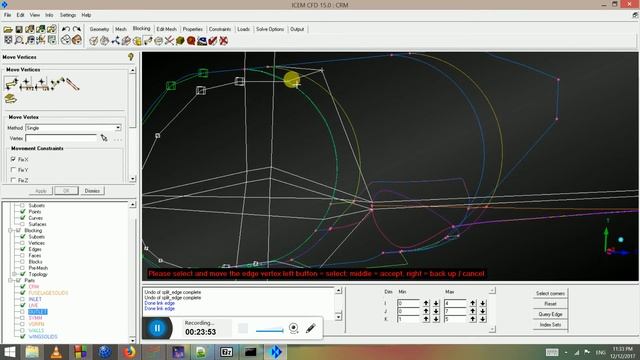The width and height of the screenshot is (640, 360).
Task: Increase the K Max index arrow
Action: coord(472,319)
